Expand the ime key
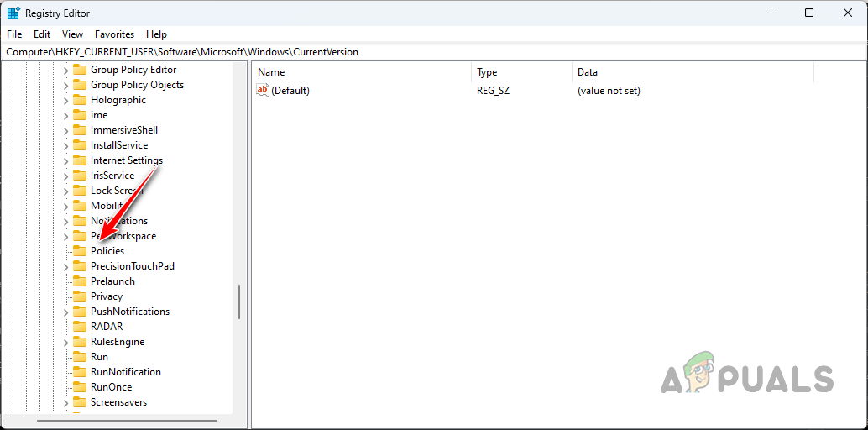Image resolution: width=868 pixels, height=430 pixels. pos(65,115)
